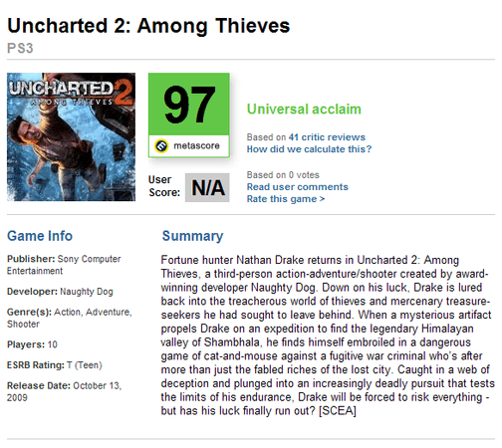Click the Naughty Dog developer name
This screenshot has height=448, width=502.
point(87,292)
